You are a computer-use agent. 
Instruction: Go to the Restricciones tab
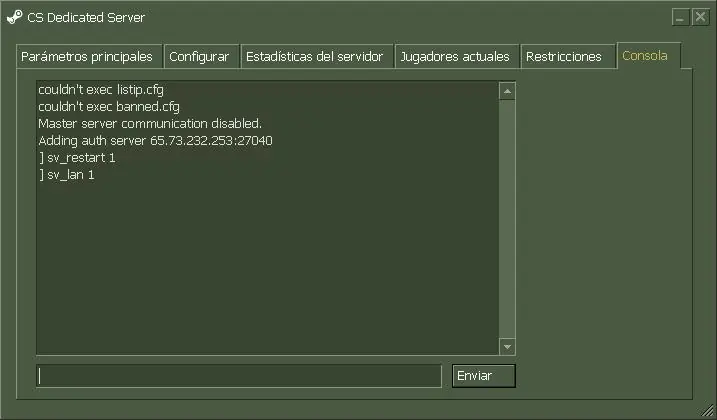pos(567,56)
